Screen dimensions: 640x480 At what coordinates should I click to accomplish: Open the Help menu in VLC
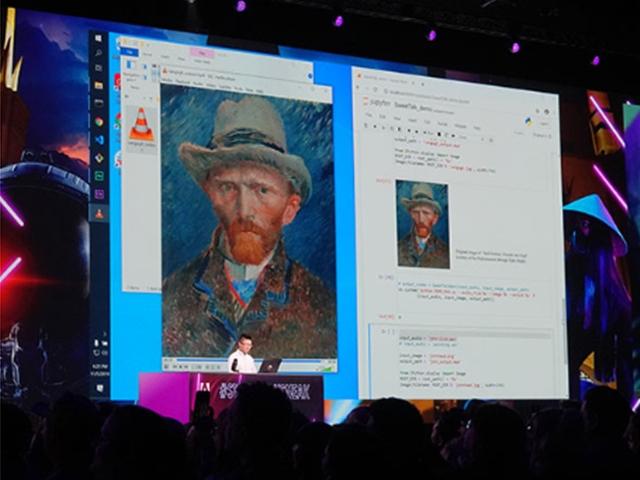click(260, 90)
